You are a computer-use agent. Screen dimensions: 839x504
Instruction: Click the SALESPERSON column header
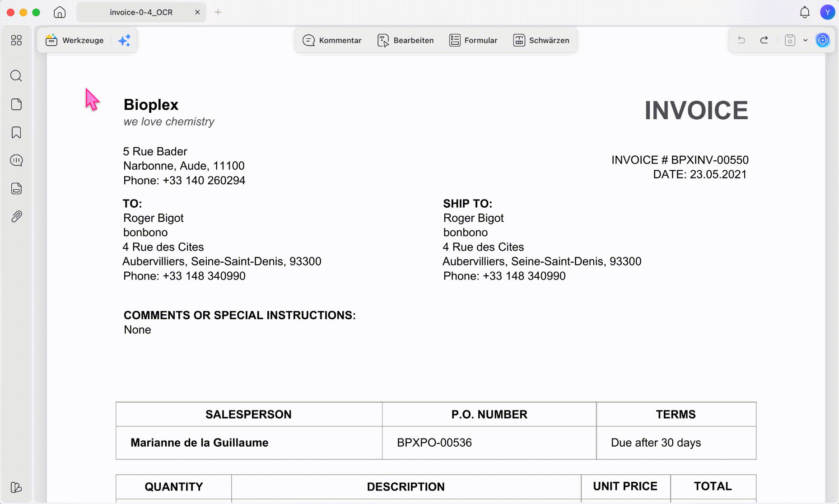pos(248,415)
